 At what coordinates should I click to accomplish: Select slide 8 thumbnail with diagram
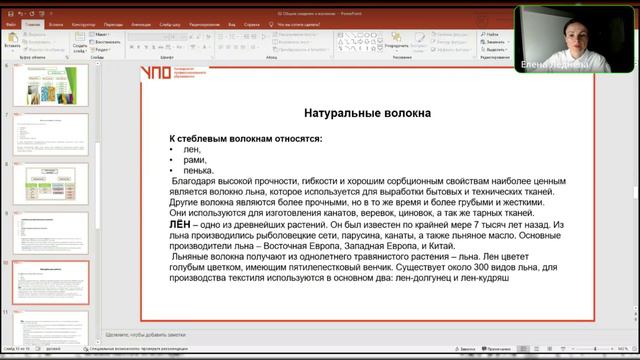click(51, 184)
